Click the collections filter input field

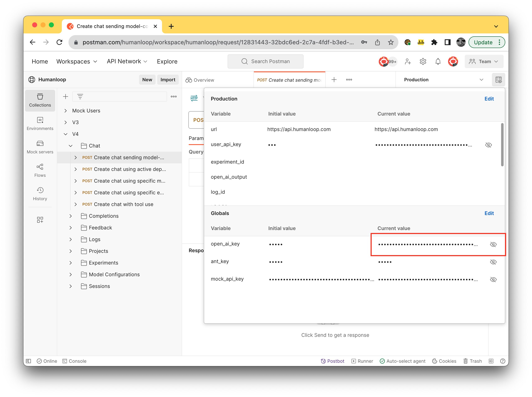point(120,97)
